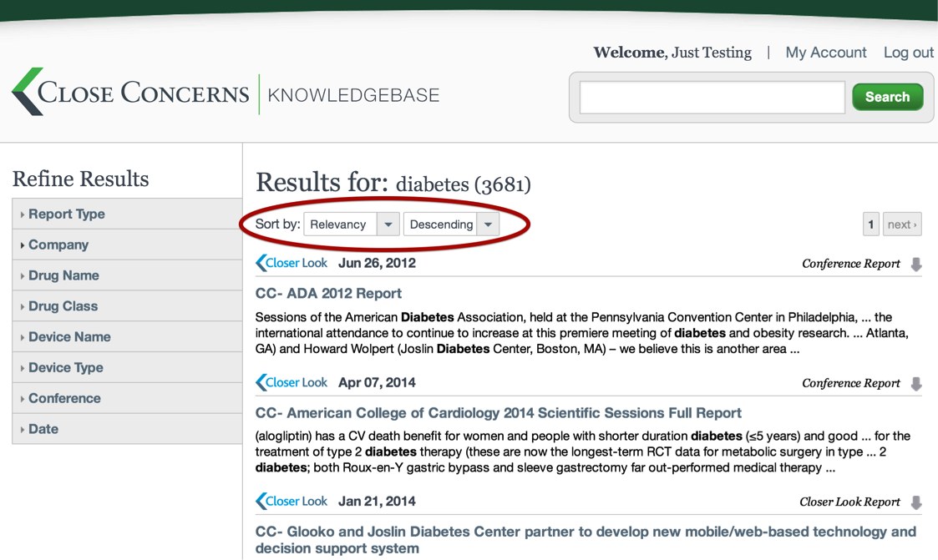938x560 pixels.
Task: Click download arrow for Apr 07, 2014 report
Action: (916, 384)
